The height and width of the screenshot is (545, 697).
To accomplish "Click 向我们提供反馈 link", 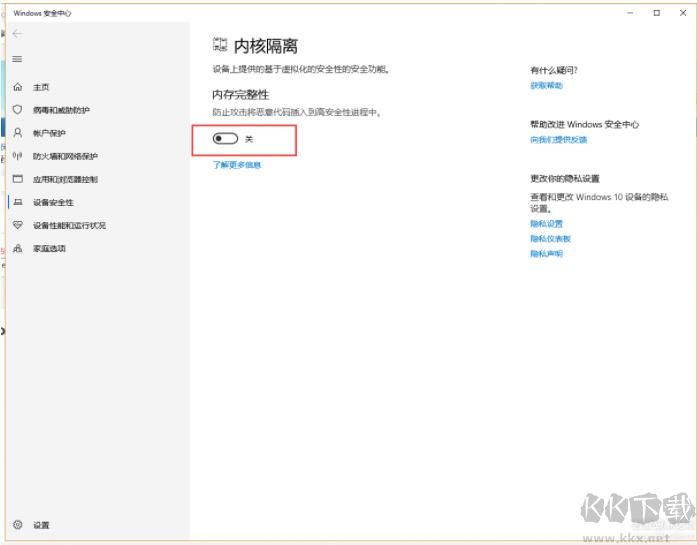I will click(x=558, y=140).
